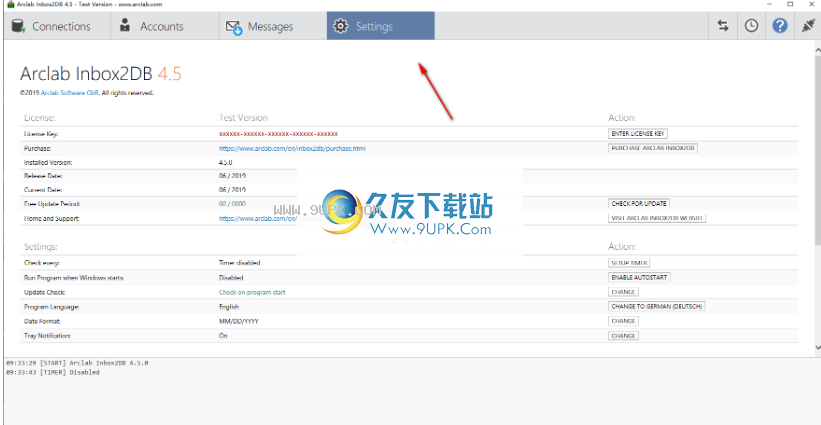Click CHANGE TO GERMAN (DEUTSCH) button
Viewport: 821px width, 425px height.
tap(657, 306)
